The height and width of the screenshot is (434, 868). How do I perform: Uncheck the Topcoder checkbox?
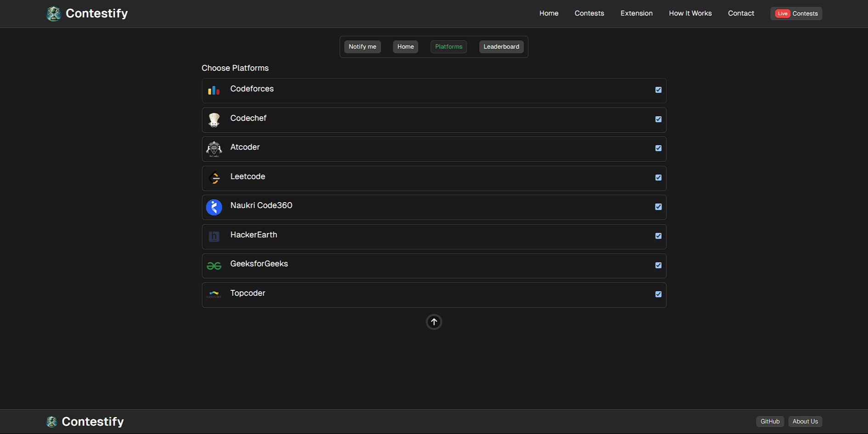pos(659,294)
